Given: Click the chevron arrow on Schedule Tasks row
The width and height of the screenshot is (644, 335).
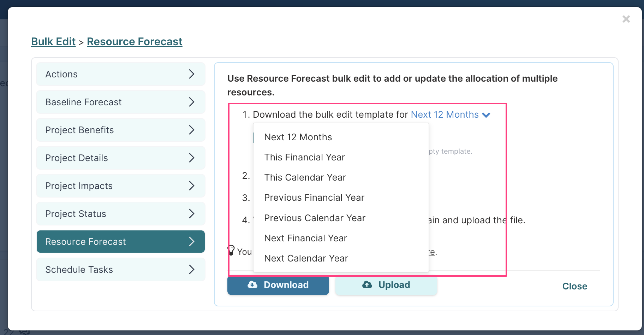Looking at the screenshot, I should click(192, 269).
